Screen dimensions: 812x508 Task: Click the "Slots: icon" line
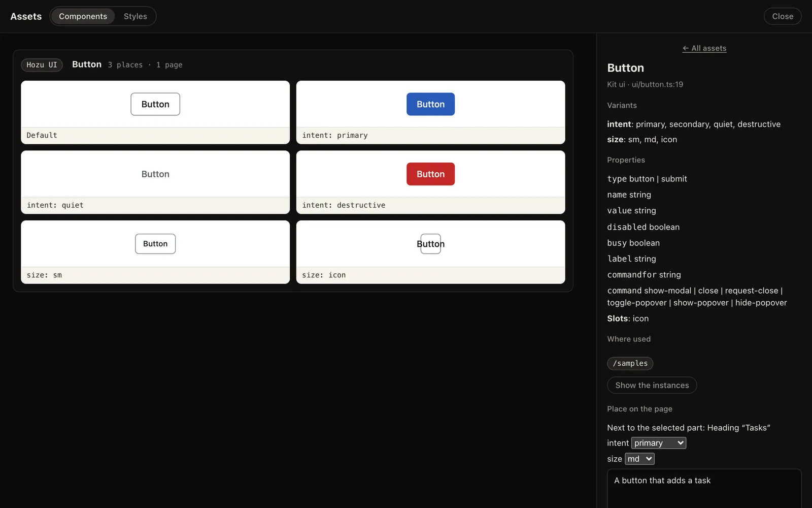pyautogui.click(x=628, y=319)
